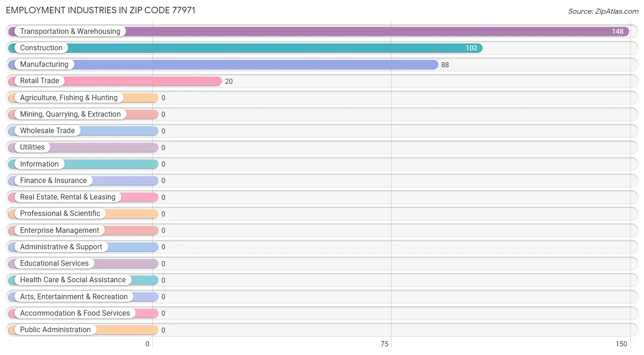
Task: Select the Finance & Insurance label
Action: pos(53,181)
